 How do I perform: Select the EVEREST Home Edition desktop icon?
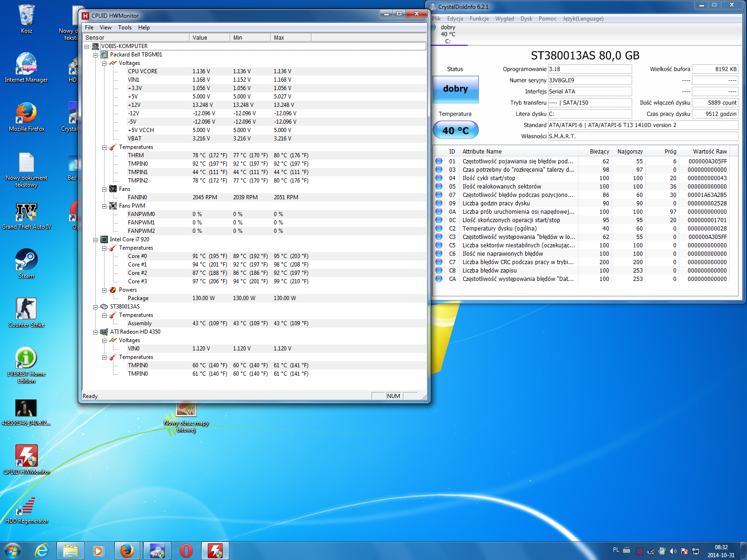pos(27,365)
